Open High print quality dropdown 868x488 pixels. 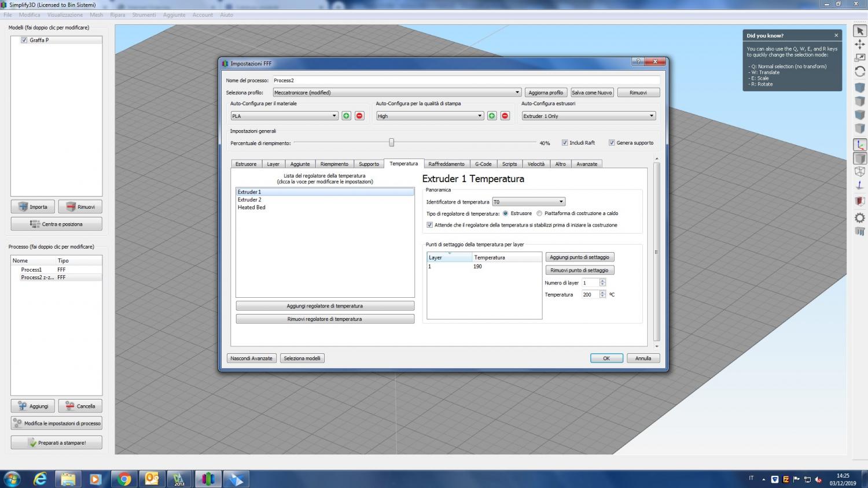pos(430,116)
